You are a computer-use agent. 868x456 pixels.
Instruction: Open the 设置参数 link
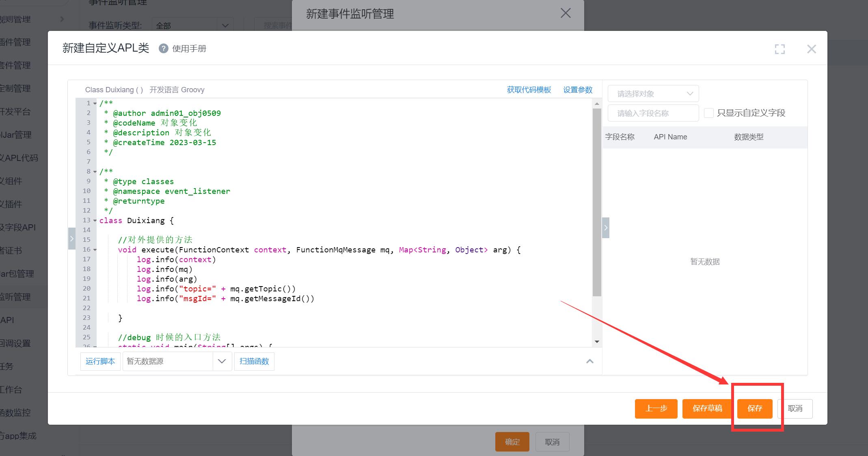pos(577,90)
